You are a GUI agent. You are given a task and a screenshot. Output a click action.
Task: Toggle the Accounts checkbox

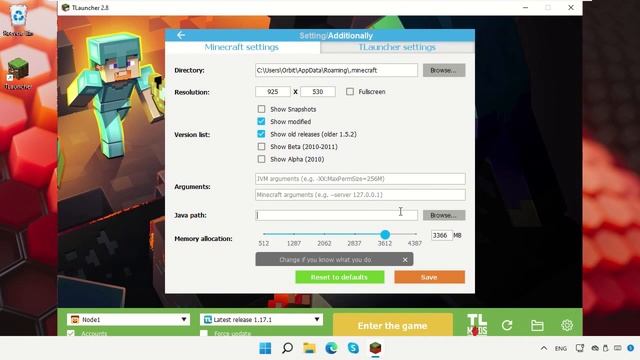tap(71, 333)
